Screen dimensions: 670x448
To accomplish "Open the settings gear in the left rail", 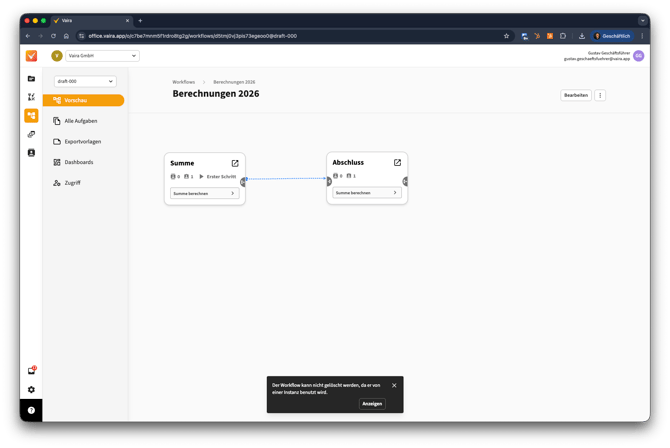I will [31, 389].
